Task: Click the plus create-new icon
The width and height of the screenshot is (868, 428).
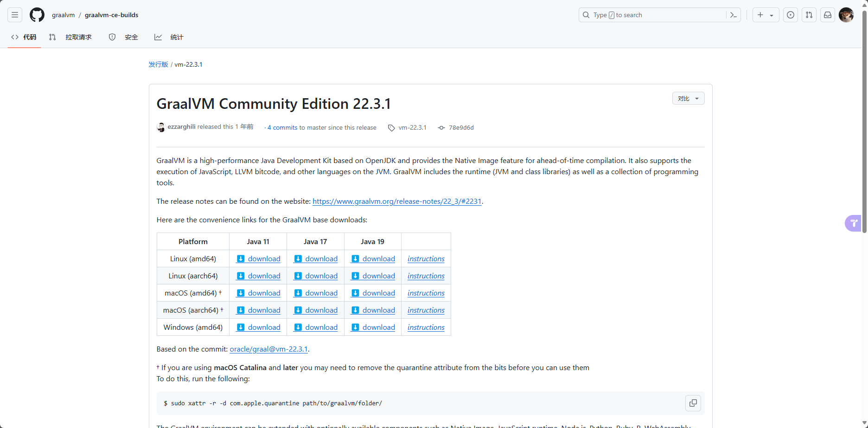Action: pyautogui.click(x=760, y=15)
